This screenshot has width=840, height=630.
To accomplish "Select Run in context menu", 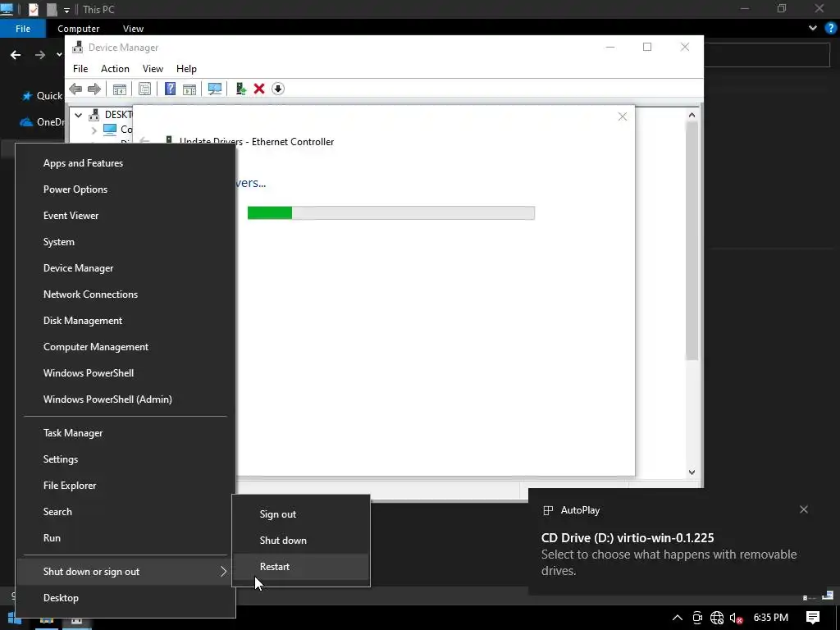I will pyautogui.click(x=126, y=538).
